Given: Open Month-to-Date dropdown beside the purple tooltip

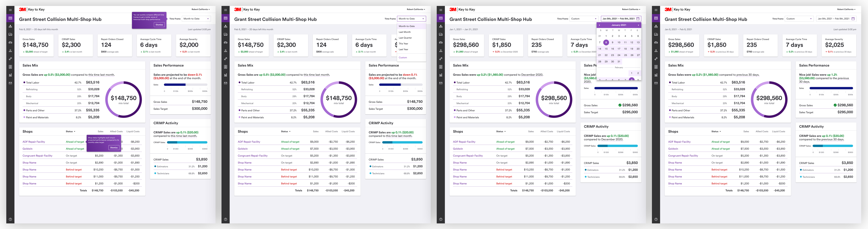Looking at the screenshot, I should (x=197, y=19).
